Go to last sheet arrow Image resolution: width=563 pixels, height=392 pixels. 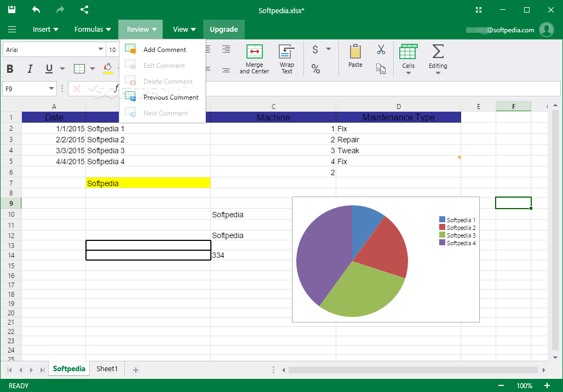coord(42,370)
